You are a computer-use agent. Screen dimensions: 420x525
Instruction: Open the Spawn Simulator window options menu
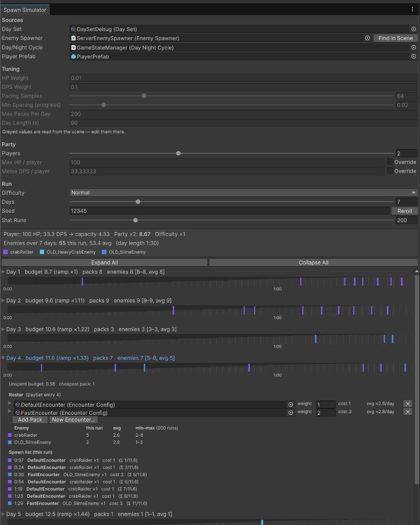(x=412, y=9)
